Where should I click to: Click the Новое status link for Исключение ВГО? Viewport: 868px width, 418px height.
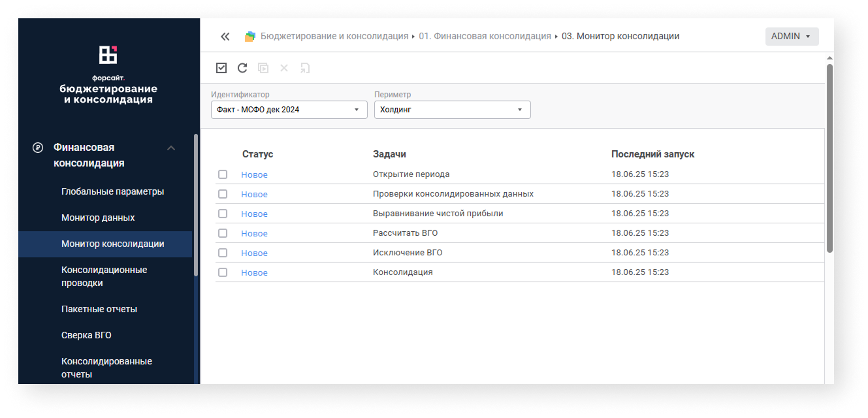click(x=254, y=253)
